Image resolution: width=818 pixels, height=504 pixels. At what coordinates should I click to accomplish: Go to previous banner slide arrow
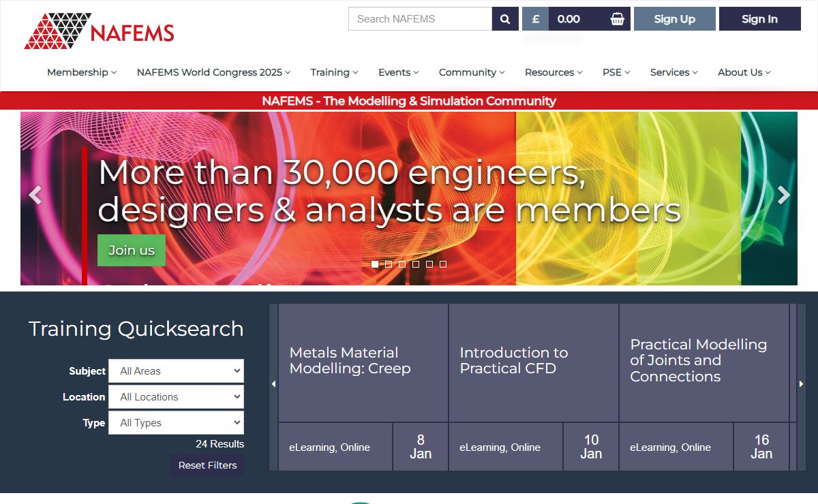(x=35, y=195)
